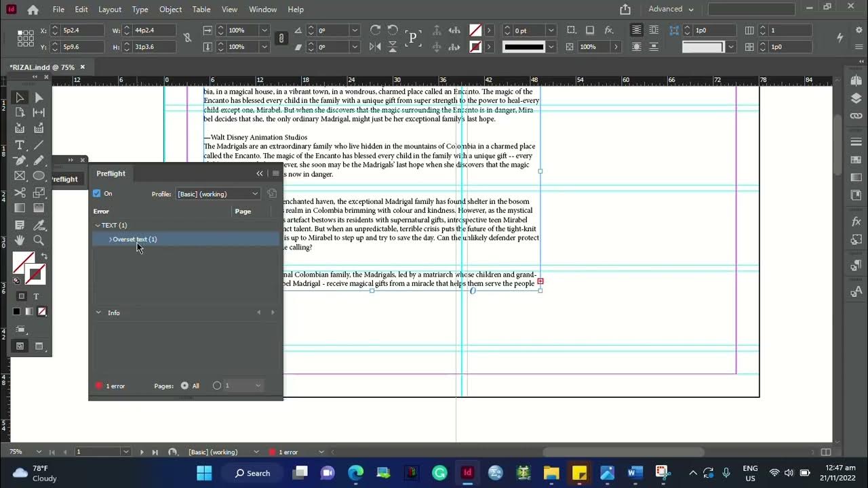
Task: Collapse the TEXT (1) category
Action: coord(98,225)
